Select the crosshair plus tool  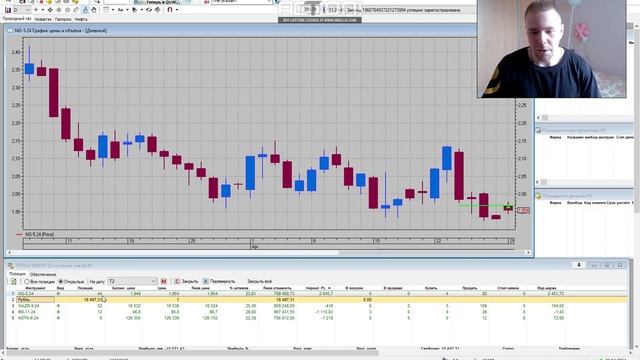tap(36, 10)
